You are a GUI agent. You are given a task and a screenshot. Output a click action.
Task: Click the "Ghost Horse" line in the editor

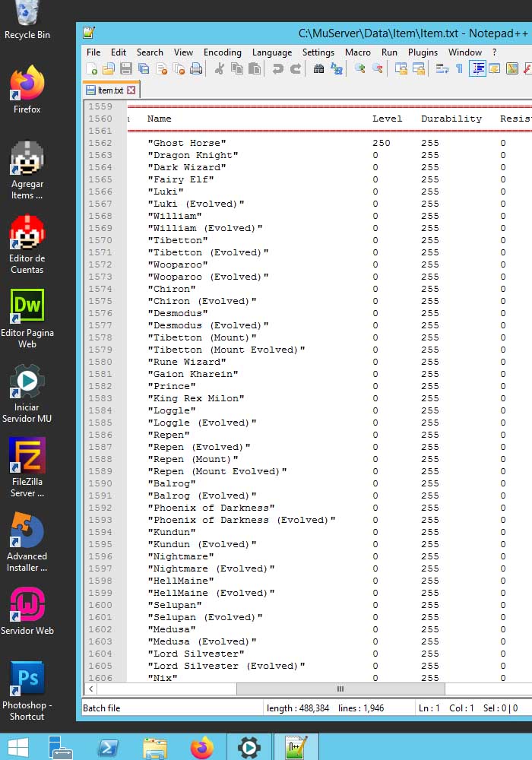[187, 143]
